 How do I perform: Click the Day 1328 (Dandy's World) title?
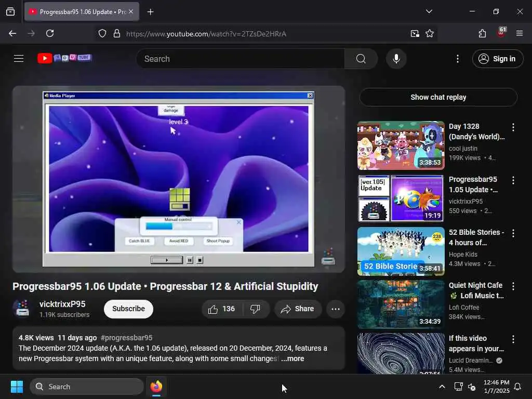click(477, 131)
